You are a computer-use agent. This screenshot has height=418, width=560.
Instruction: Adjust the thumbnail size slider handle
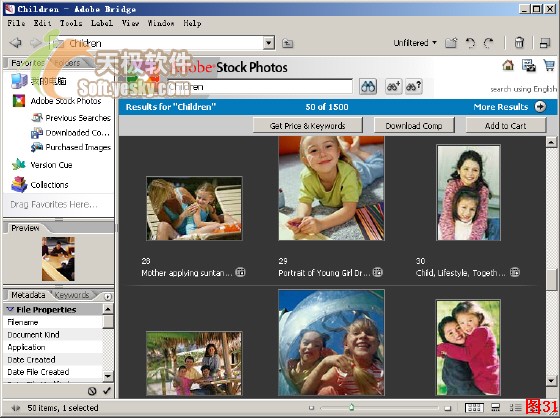pyautogui.click(x=351, y=407)
